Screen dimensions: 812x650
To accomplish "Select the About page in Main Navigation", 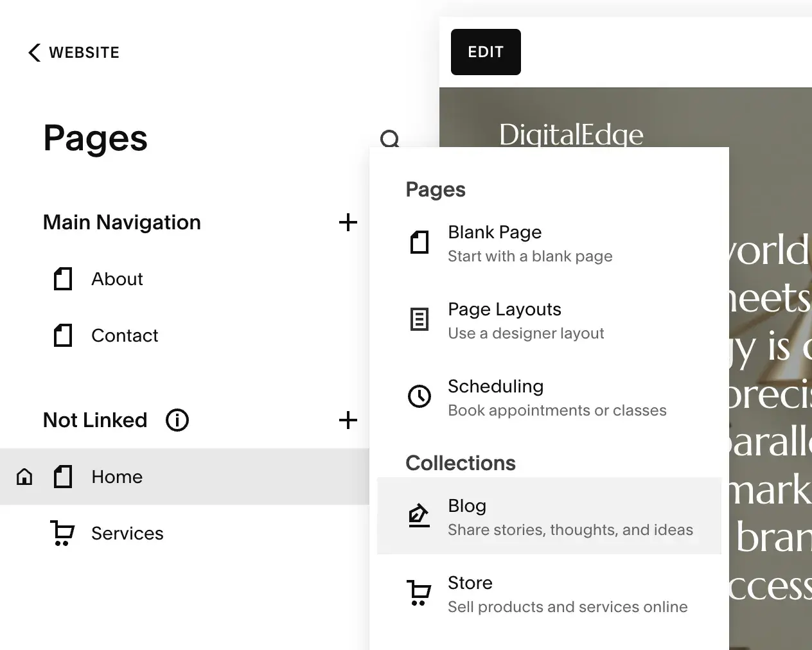I will (x=117, y=279).
